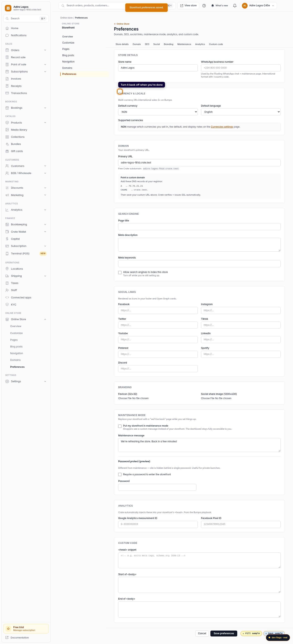Screen dimensions: 293x644
Task: Expand the Discounts submenu chevron
Action: pos(45,188)
